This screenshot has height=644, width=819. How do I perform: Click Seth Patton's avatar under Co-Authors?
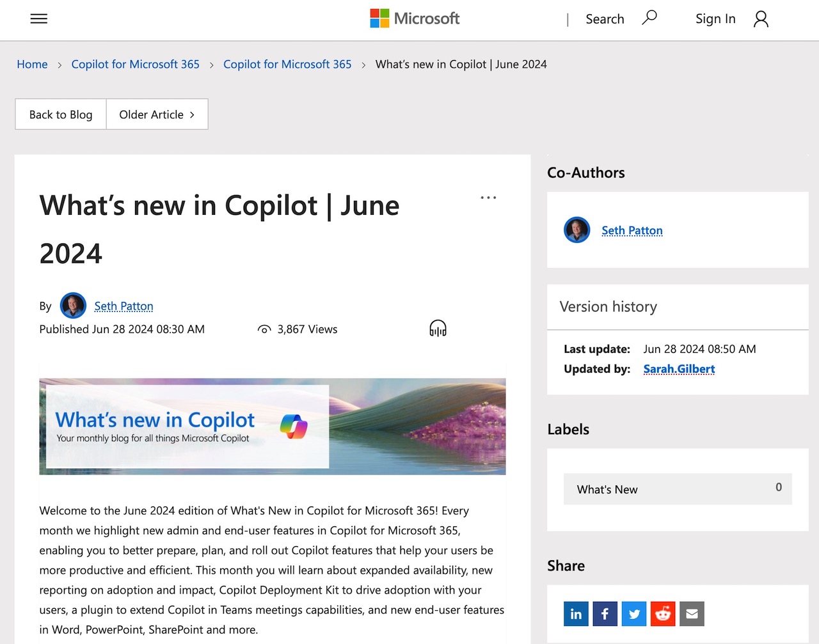(577, 230)
